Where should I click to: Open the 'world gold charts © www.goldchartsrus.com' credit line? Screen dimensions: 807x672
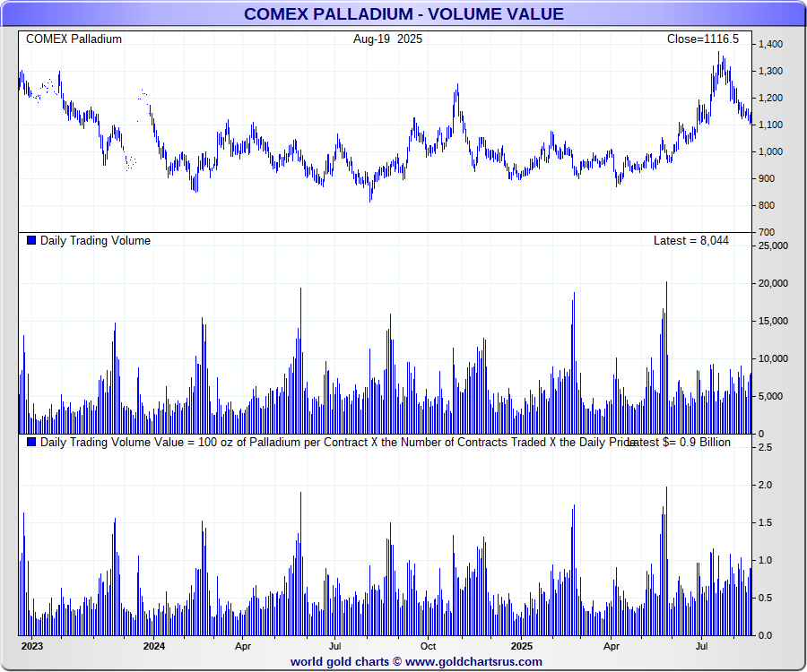416,662
